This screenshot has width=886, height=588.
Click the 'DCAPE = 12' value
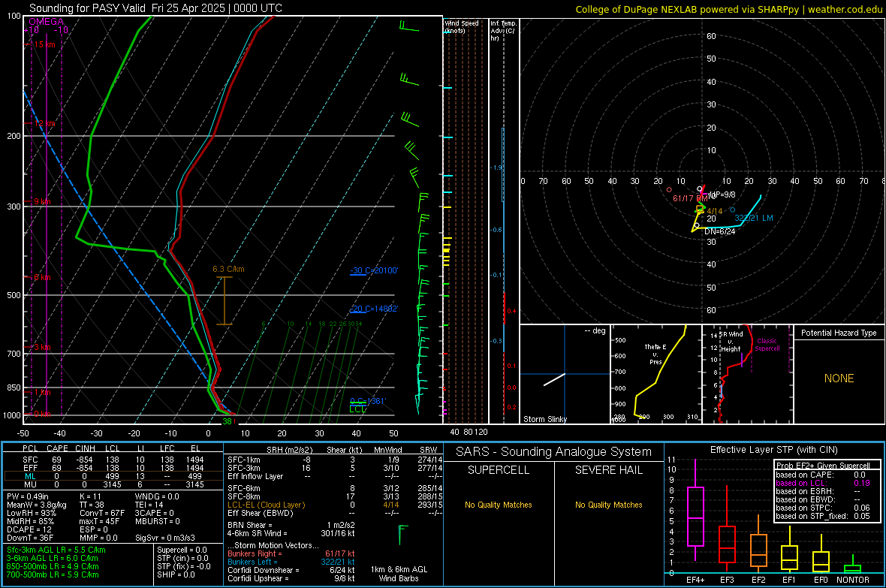coord(29,529)
